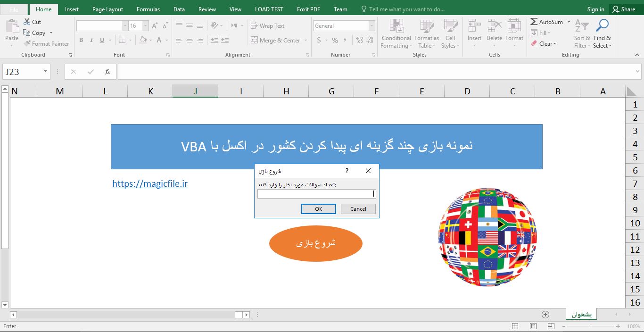The image size is (644, 332).
Task: Click the Delete cells icon
Action: [x=494, y=26]
